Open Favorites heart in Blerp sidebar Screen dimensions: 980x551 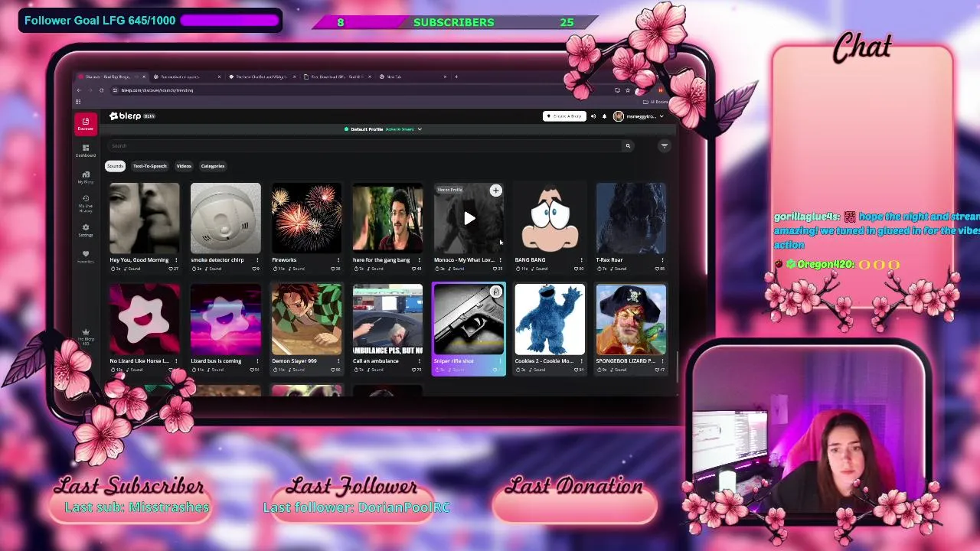[x=85, y=256]
